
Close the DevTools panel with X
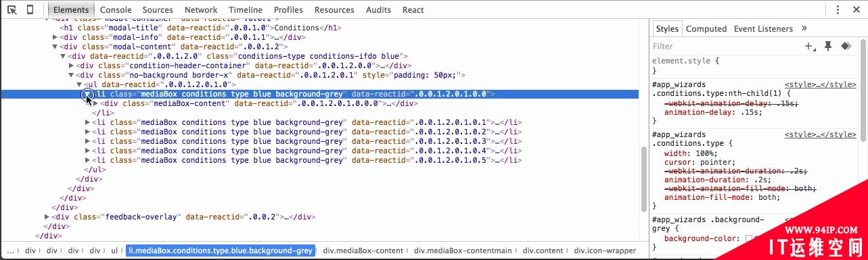[x=855, y=10]
